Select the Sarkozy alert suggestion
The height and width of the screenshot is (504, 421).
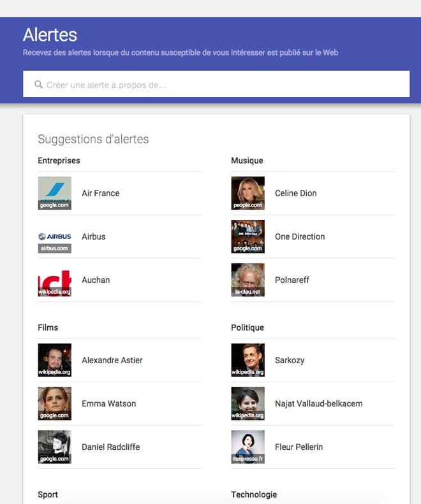(290, 361)
